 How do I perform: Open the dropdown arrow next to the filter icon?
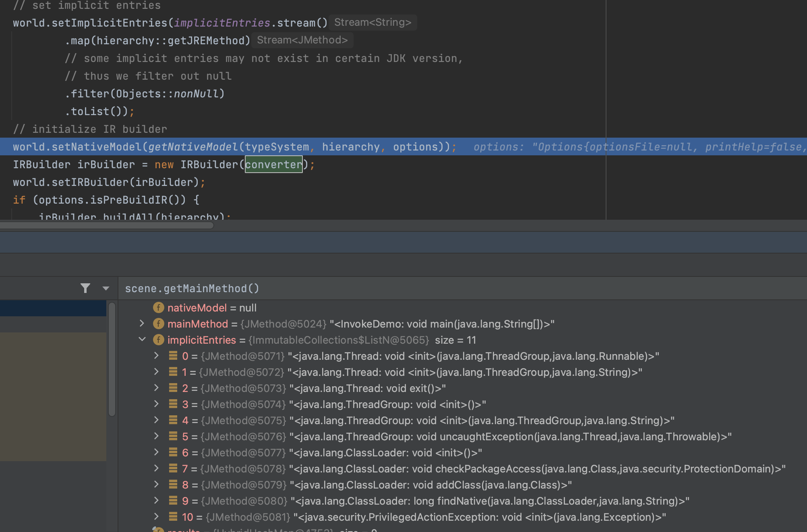106,288
